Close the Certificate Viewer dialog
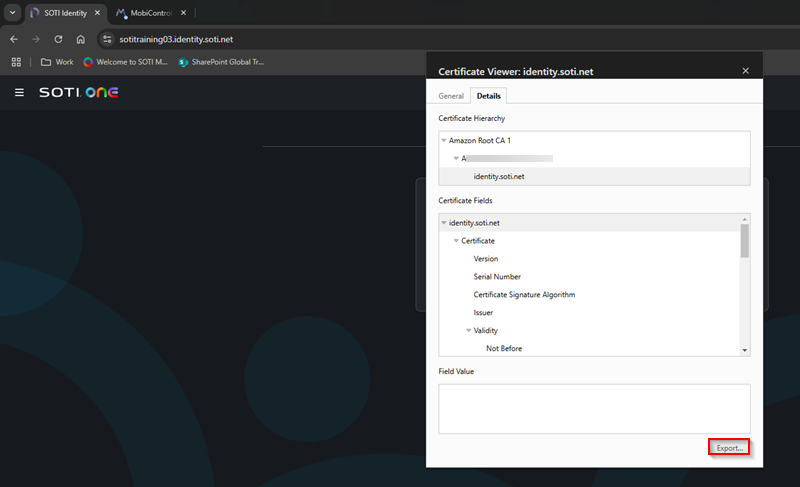The image size is (800, 487). [745, 71]
